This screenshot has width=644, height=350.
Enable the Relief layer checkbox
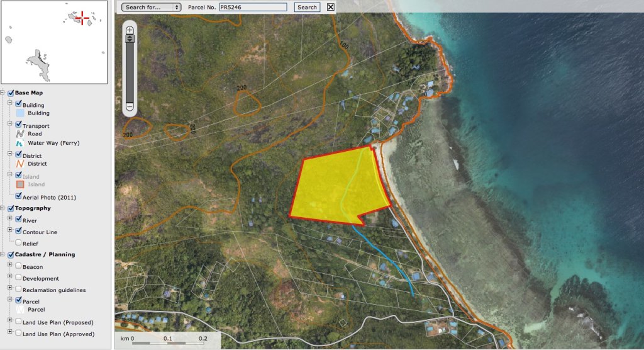[18, 242]
